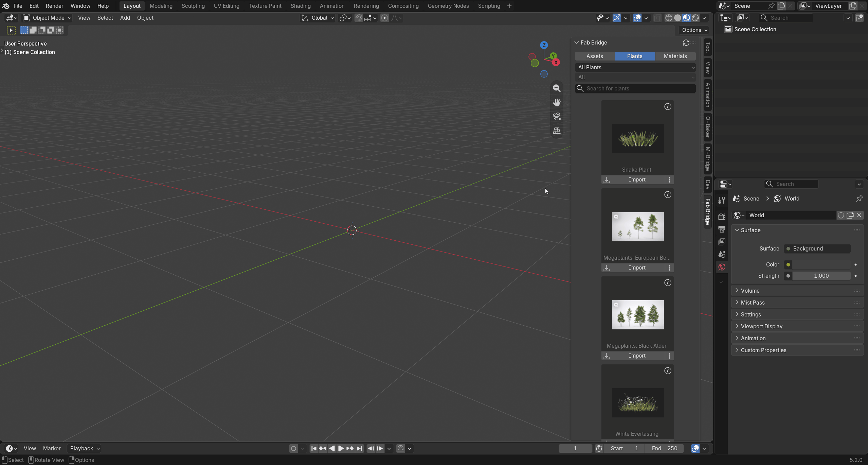Viewport: 868px width, 465px height.
Task: Toggle viewport gizmos display
Action: click(617, 18)
